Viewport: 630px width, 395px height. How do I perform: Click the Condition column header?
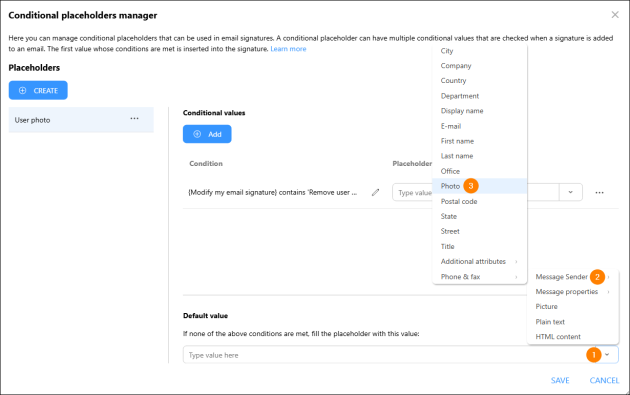pyautogui.click(x=206, y=164)
